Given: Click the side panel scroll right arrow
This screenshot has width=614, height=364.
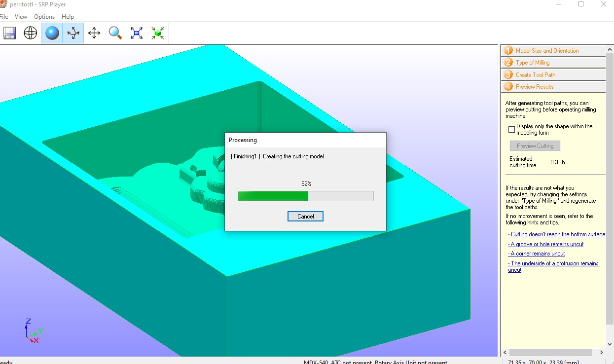Looking at the screenshot, I should tap(602, 353).
